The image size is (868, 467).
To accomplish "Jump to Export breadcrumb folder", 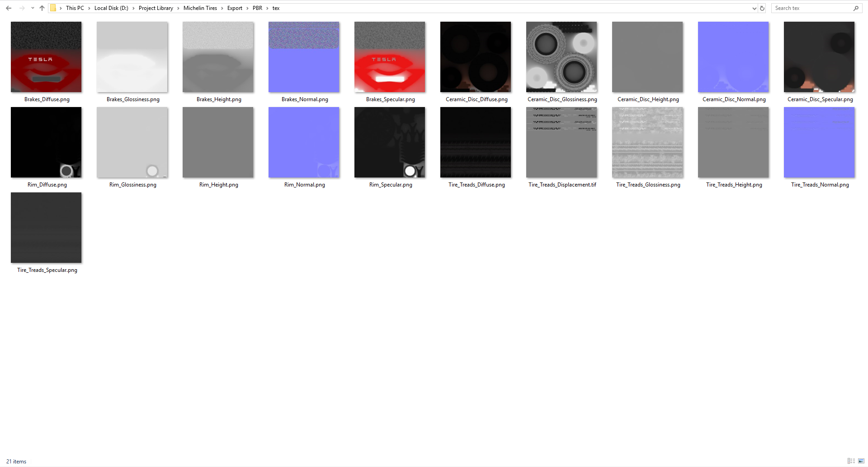I will coord(235,8).
